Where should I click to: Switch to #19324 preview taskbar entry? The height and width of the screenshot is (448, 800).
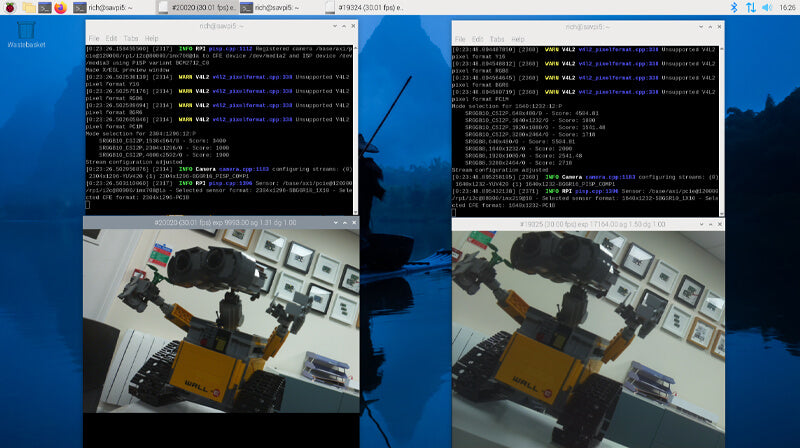point(363,7)
